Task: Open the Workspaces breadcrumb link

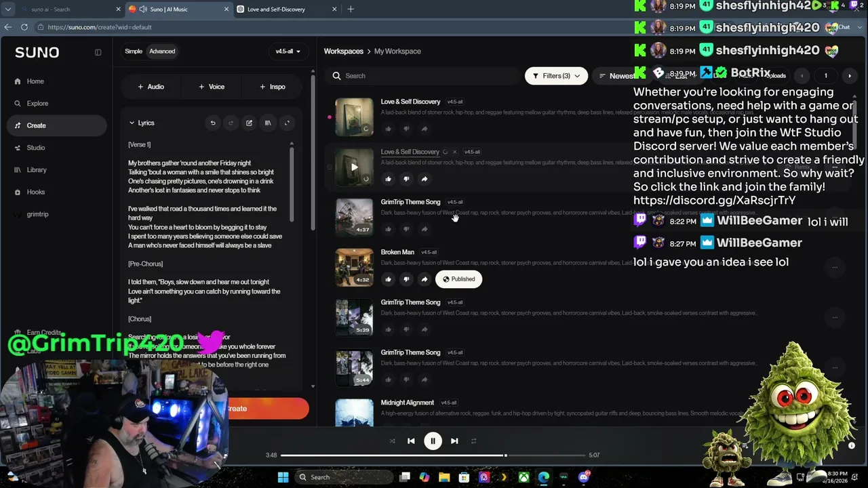Action: pyautogui.click(x=344, y=52)
